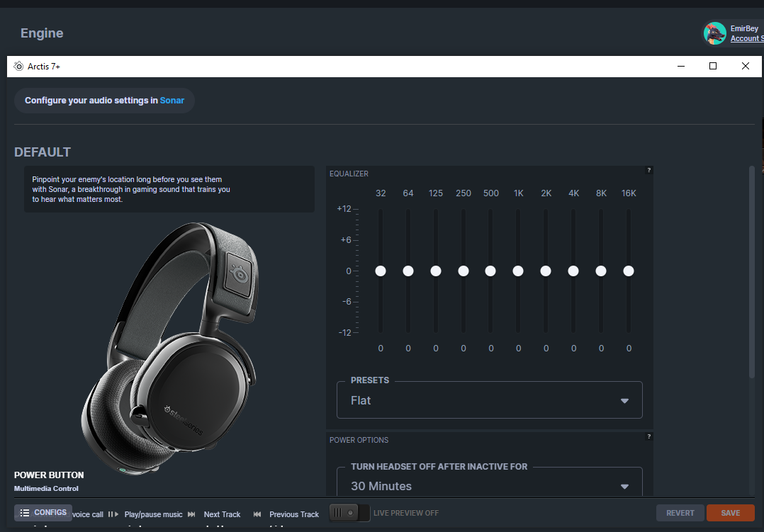The width and height of the screenshot is (764, 532).
Task: Click the Configure your audio settings banner
Action: pos(104,101)
